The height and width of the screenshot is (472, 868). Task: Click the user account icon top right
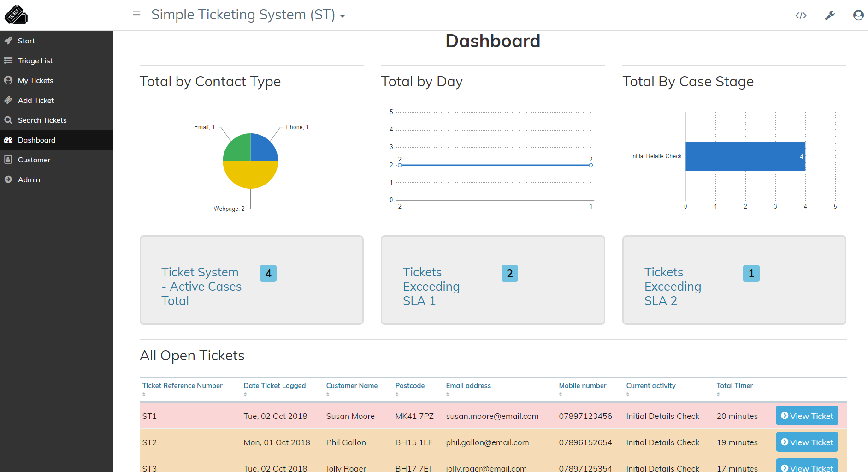click(x=858, y=15)
